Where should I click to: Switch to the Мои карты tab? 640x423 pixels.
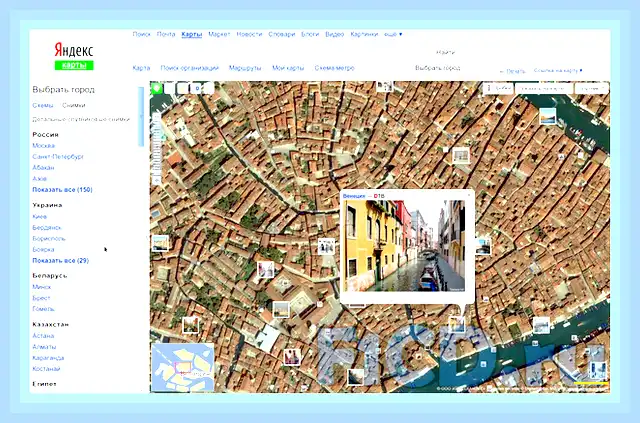[x=288, y=68]
